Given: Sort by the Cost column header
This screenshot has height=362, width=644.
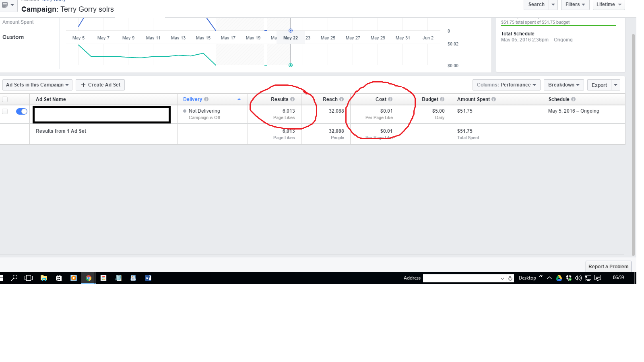Looking at the screenshot, I should (381, 99).
